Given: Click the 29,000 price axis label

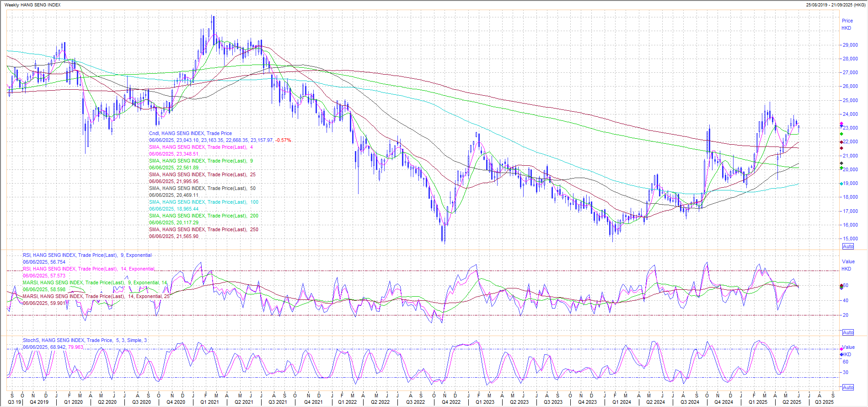Looking at the screenshot, I should click(850, 45).
